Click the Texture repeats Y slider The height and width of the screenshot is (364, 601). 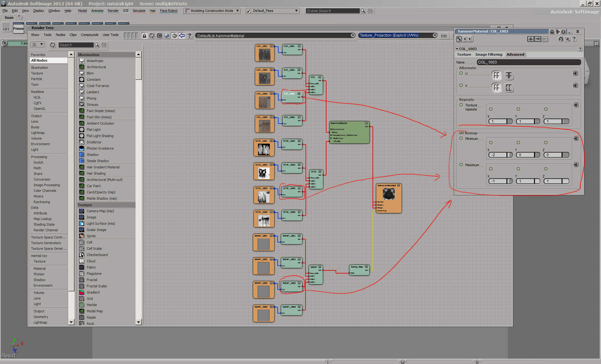tap(528, 121)
